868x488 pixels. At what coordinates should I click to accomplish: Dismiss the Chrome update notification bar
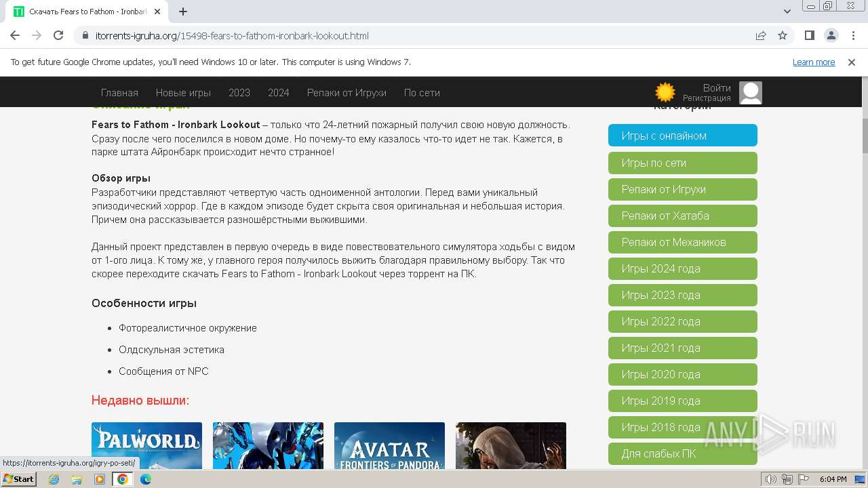point(852,62)
